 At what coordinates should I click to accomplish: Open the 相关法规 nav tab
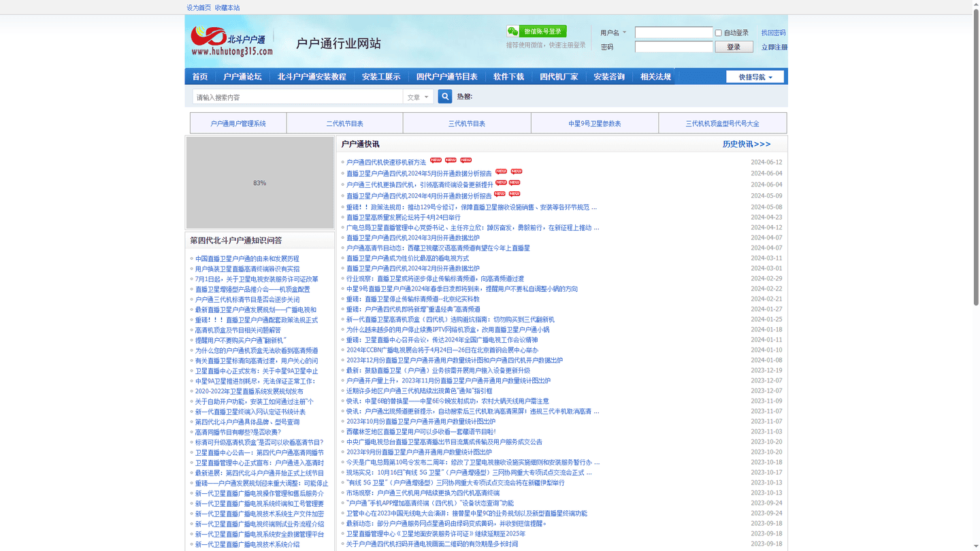pos(655,77)
